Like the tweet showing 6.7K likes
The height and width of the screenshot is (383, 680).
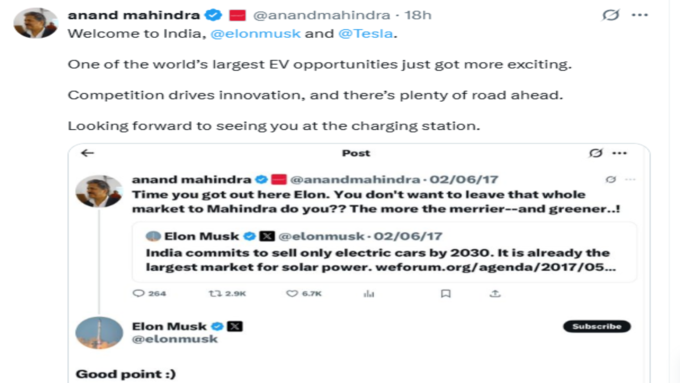pos(304,294)
